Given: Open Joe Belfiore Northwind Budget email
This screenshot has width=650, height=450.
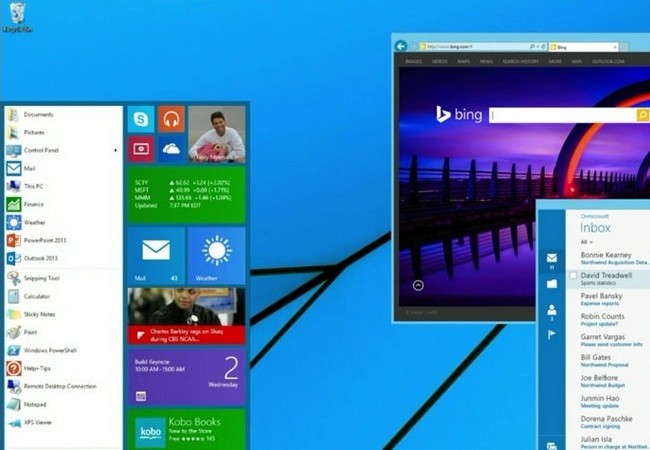Looking at the screenshot, I should point(608,381).
